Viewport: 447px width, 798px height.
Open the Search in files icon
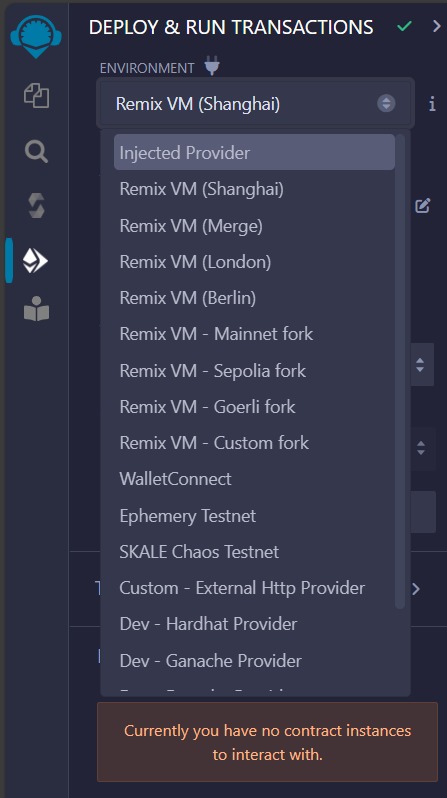click(36, 152)
